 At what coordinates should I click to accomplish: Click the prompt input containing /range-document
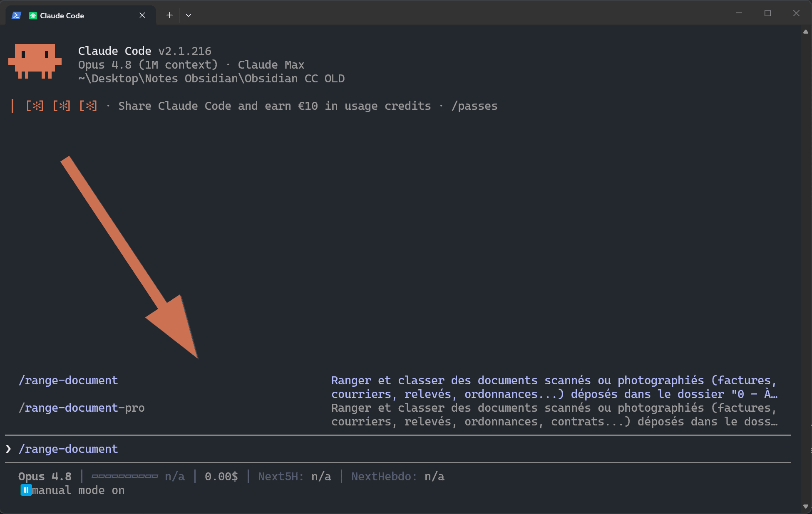coord(398,449)
